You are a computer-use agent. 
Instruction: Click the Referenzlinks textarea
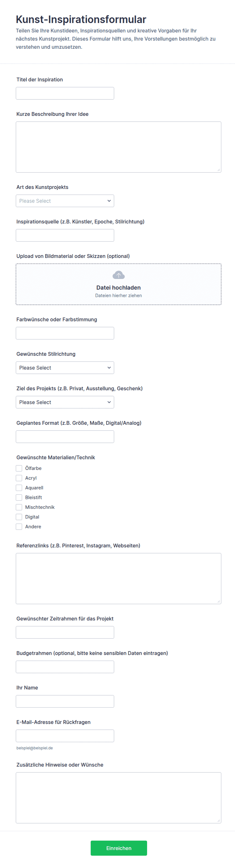pyautogui.click(x=119, y=578)
